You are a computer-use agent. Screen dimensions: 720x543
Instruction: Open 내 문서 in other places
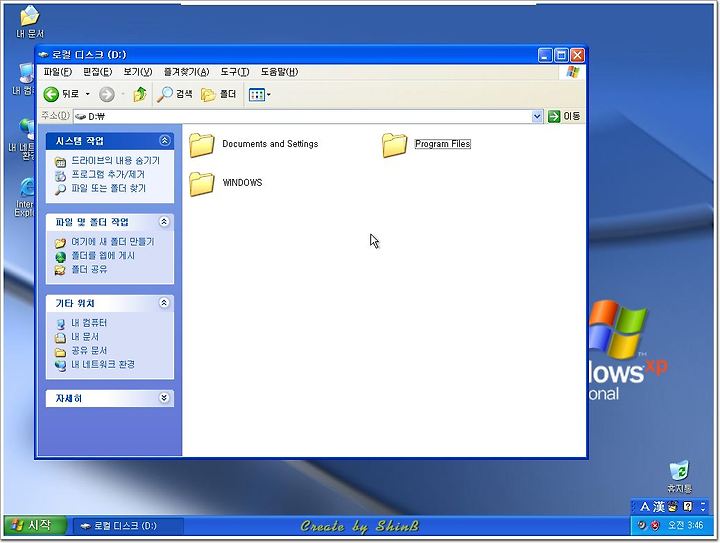(84, 337)
